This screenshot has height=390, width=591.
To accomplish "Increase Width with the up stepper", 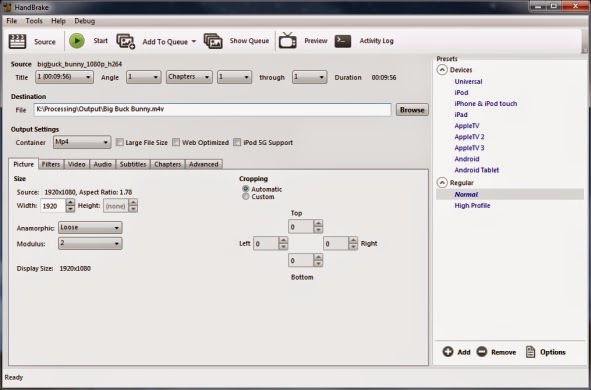I will click(70, 202).
